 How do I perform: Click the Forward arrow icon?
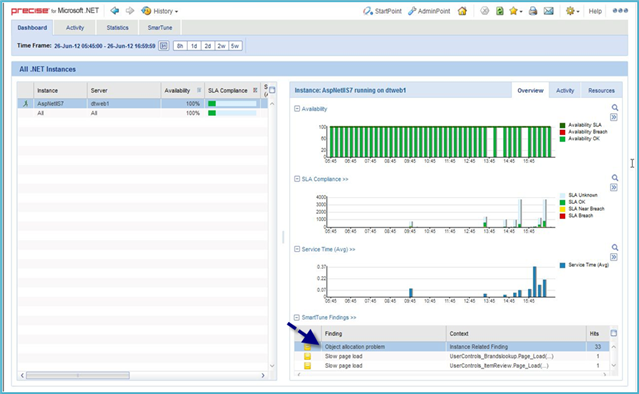pyautogui.click(x=130, y=11)
